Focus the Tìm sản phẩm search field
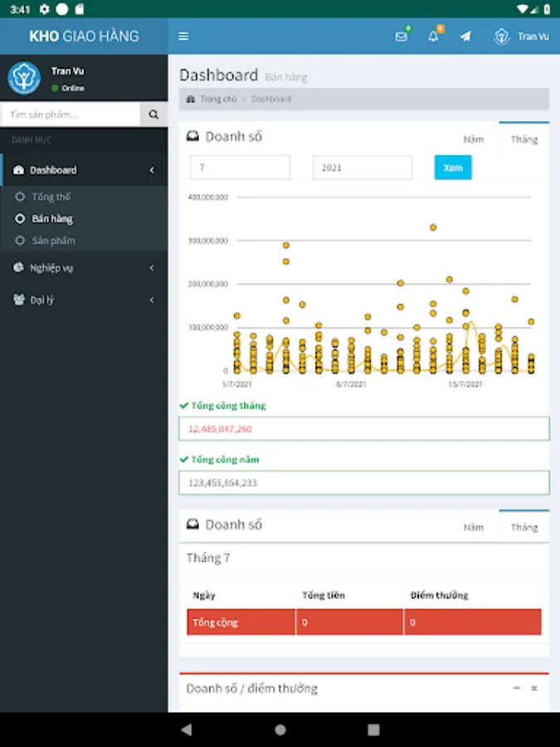 (x=71, y=115)
